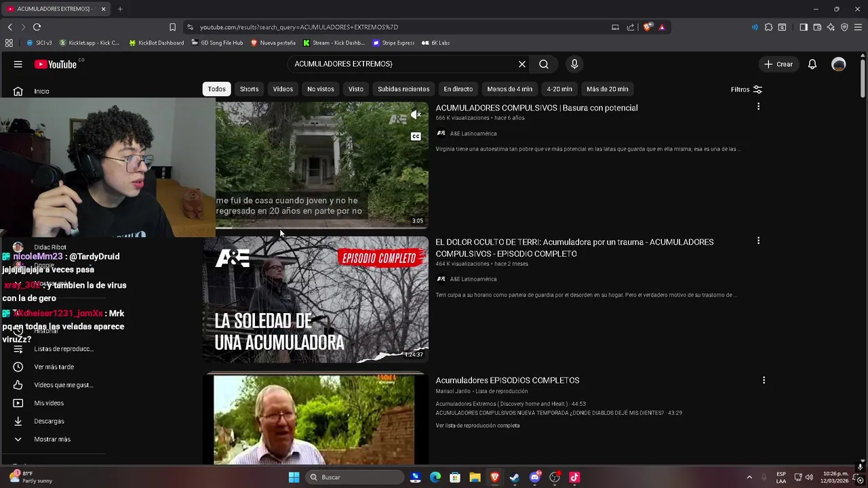Click Ver lista de reproducción completa
Image resolution: width=868 pixels, height=488 pixels.
[x=477, y=426]
